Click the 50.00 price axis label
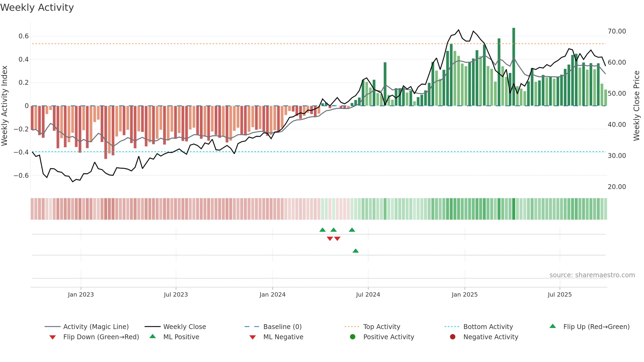644x362 pixels. tap(617, 93)
